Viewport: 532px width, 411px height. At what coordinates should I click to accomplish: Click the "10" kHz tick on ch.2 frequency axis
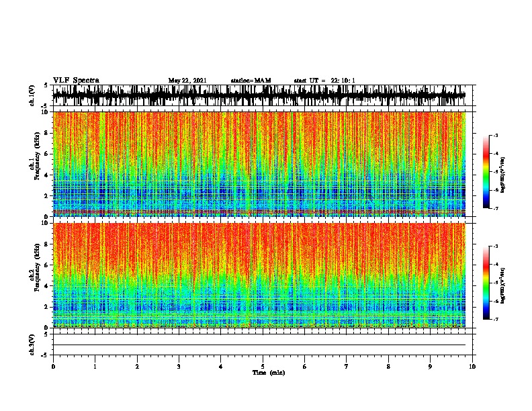click(x=46, y=223)
